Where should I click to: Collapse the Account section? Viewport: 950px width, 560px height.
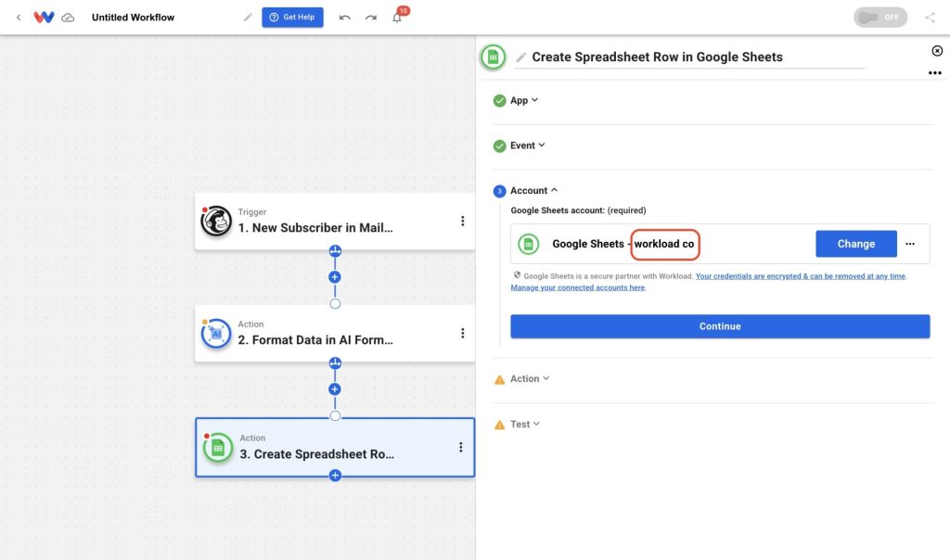click(533, 191)
